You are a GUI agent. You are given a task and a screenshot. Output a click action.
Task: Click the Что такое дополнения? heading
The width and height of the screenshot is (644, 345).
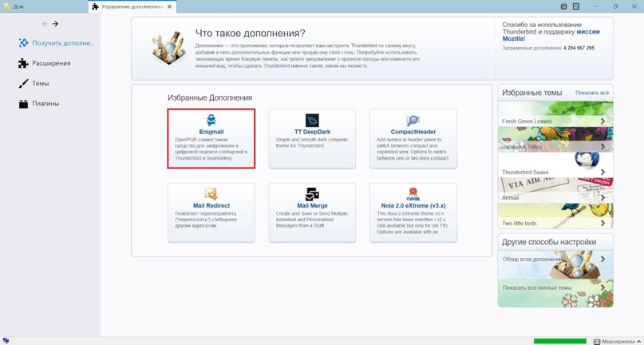[x=250, y=34]
